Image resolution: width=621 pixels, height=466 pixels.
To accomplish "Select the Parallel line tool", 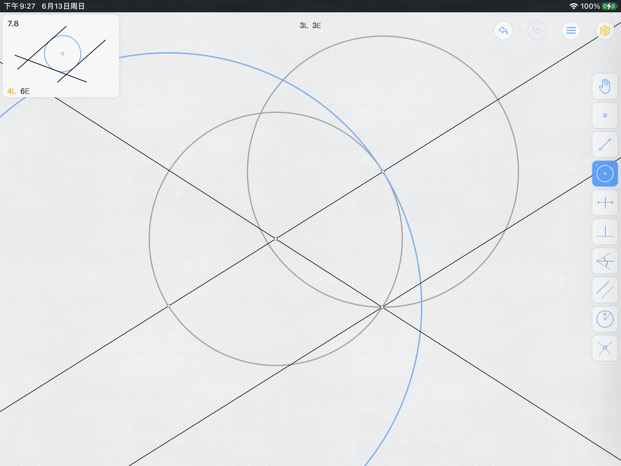I will click(x=605, y=290).
